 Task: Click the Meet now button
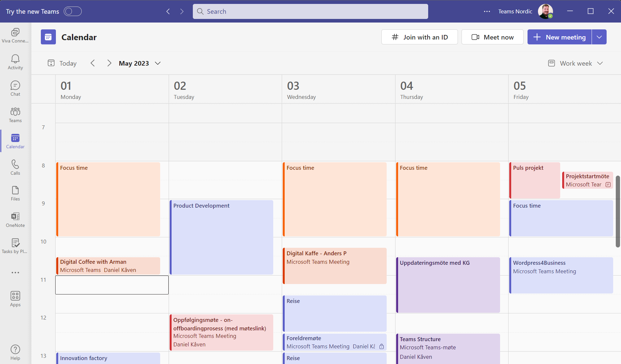pos(492,37)
